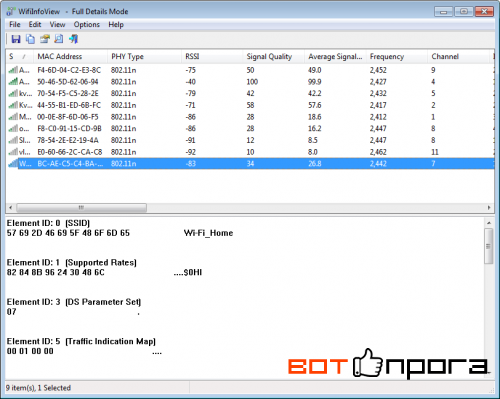Click signal strength icon of row F8-C0-91-15-CD-9B
This screenshot has height=399, width=500.
pyautogui.click(x=13, y=128)
